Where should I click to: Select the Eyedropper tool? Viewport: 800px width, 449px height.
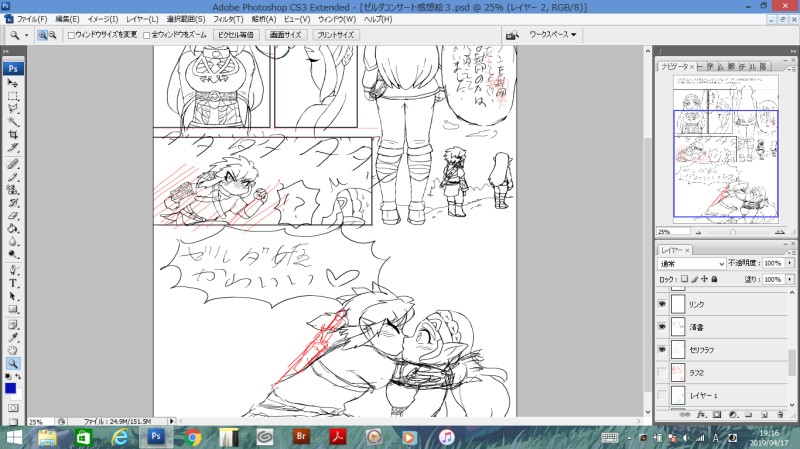(x=13, y=338)
